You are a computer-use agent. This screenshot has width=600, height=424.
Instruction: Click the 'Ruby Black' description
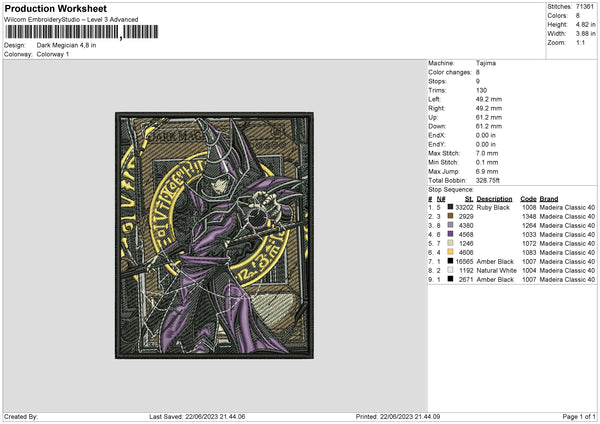[493, 207]
